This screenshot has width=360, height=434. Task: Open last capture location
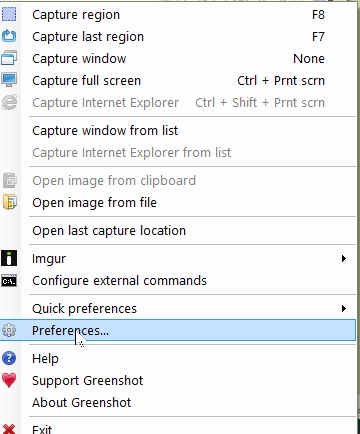tap(178, 231)
